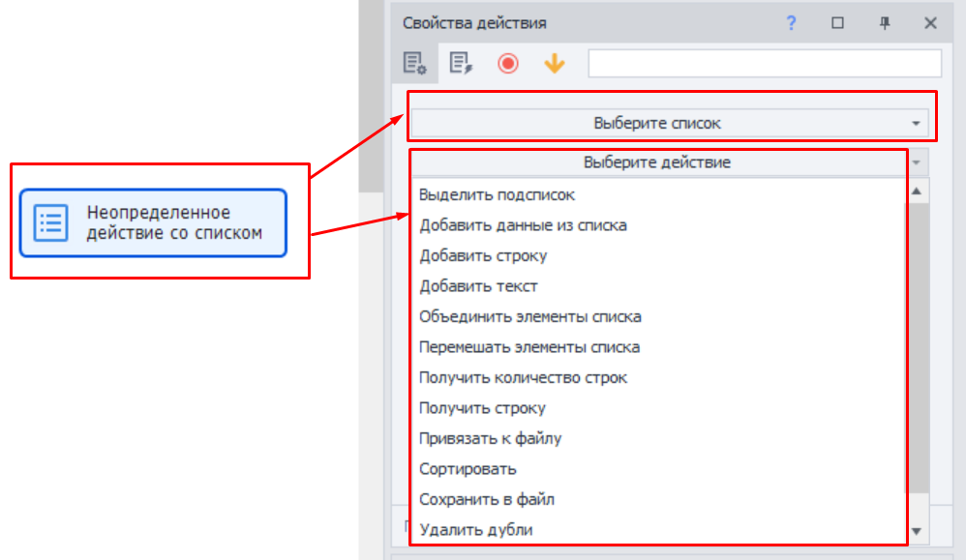
Task: Click the quick action lightning document icon
Action: pos(461,62)
